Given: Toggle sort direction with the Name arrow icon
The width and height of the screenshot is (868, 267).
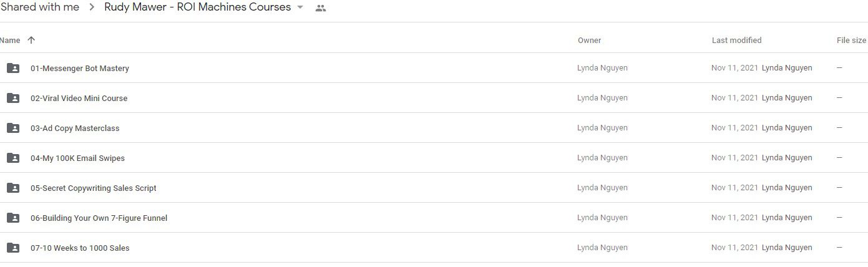Looking at the screenshot, I should click(x=31, y=40).
